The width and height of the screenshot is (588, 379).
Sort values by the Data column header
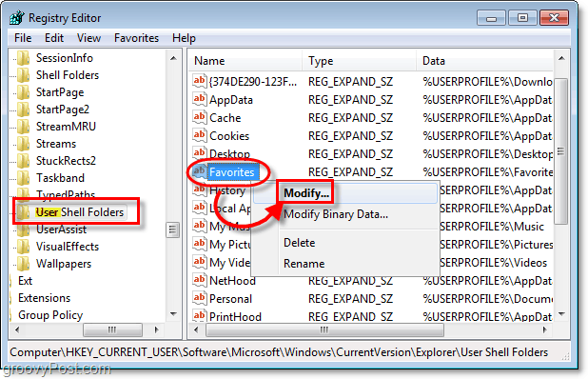point(484,61)
